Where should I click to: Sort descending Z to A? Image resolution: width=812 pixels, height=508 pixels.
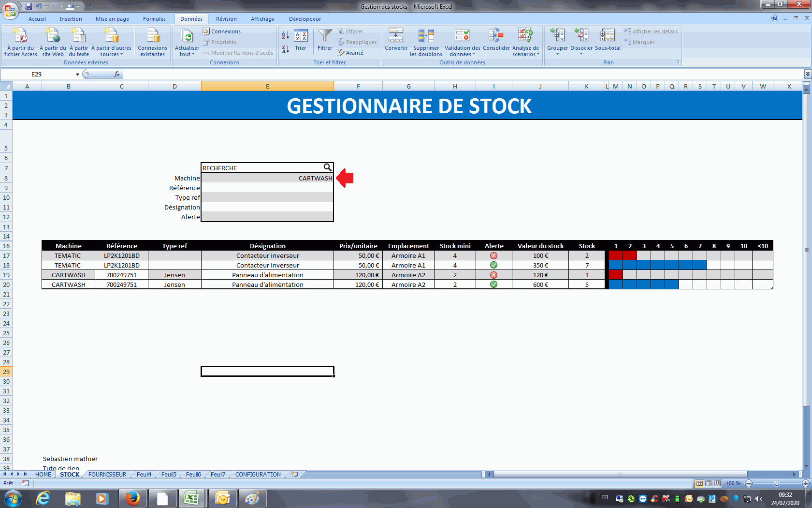pos(286,49)
